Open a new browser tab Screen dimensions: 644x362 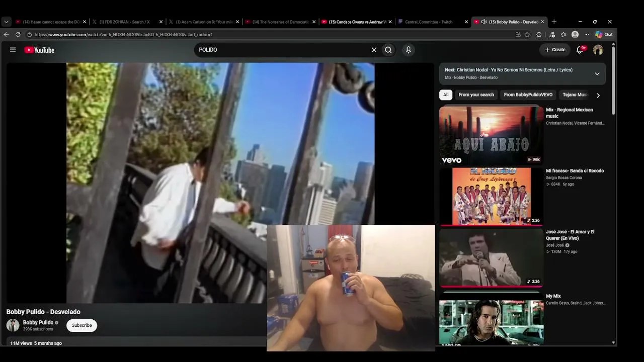click(554, 22)
